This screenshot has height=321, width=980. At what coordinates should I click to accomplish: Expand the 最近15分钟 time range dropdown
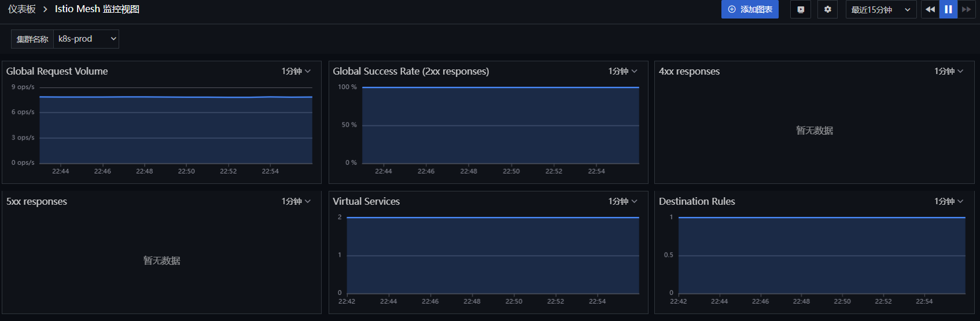[x=880, y=9]
